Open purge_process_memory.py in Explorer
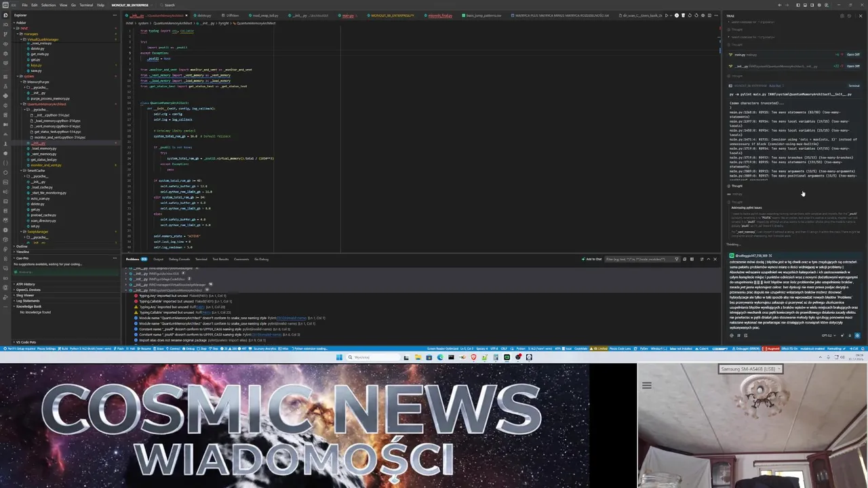 pyautogui.click(x=52, y=98)
